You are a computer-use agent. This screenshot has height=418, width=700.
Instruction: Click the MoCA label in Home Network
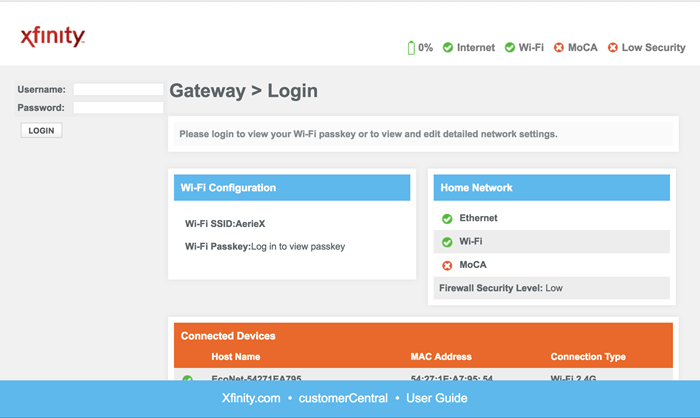473,265
